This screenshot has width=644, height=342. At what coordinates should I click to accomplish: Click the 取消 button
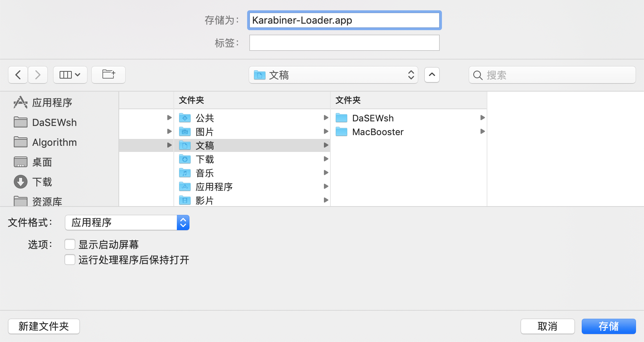547,326
